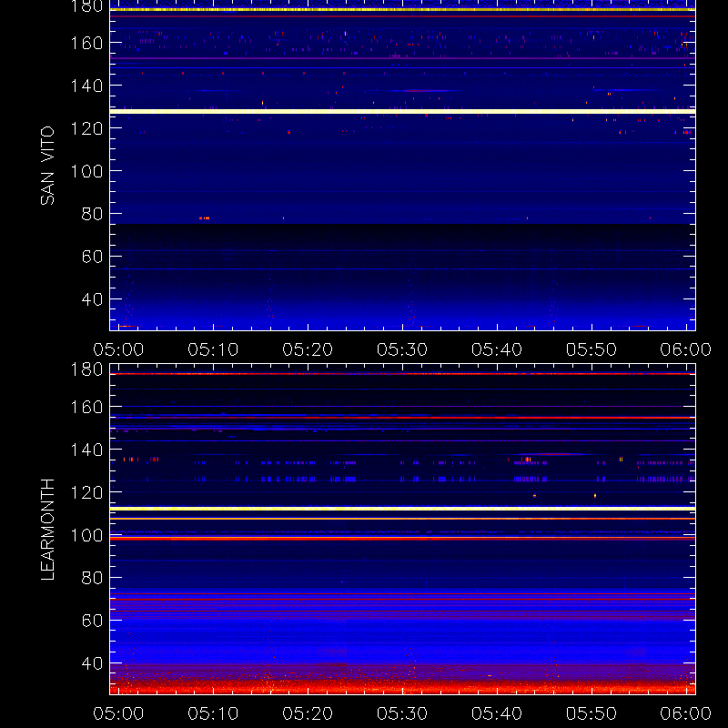
Task: Select the 180 tick label on LEARMONTH axis
Action: (86, 369)
